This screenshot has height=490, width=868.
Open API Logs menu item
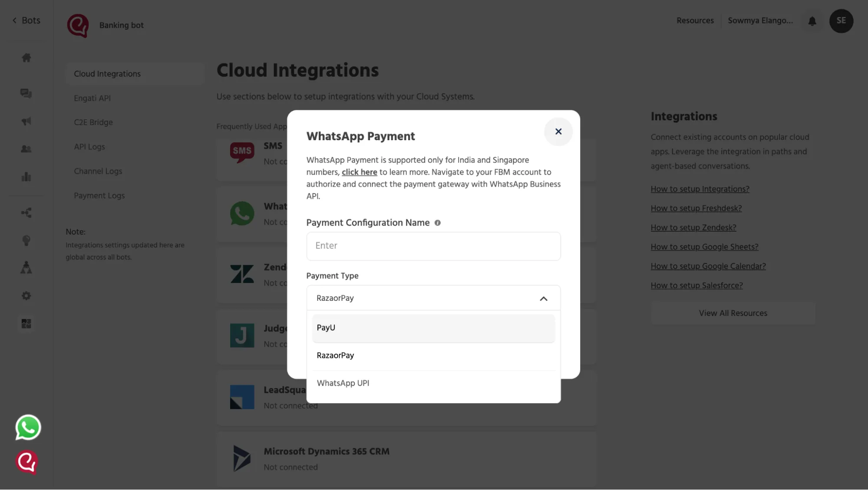click(89, 147)
